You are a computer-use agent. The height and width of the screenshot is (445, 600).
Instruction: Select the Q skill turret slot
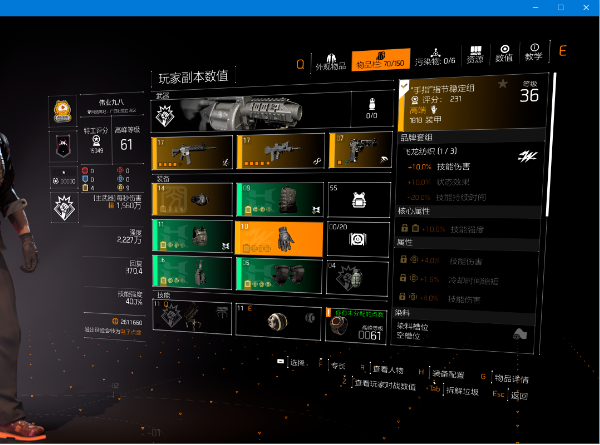(x=192, y=316)
